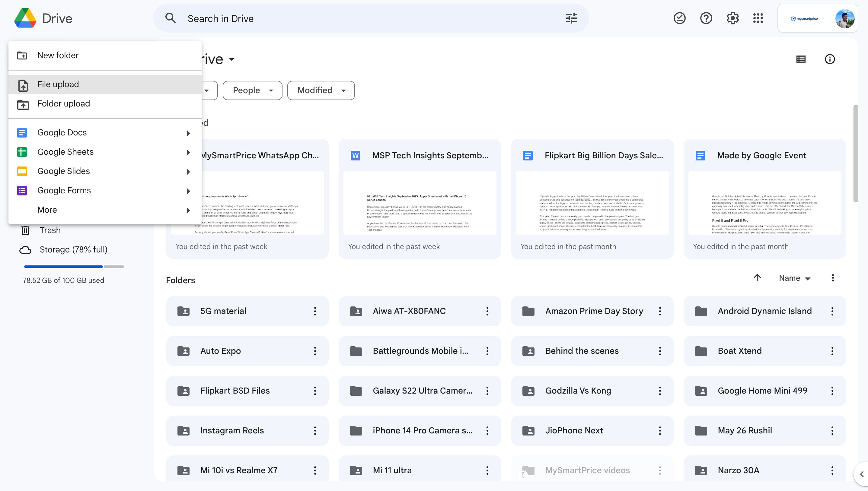
Task: Expand the Google Slides submenu
Action: click(x=188, y=172)
